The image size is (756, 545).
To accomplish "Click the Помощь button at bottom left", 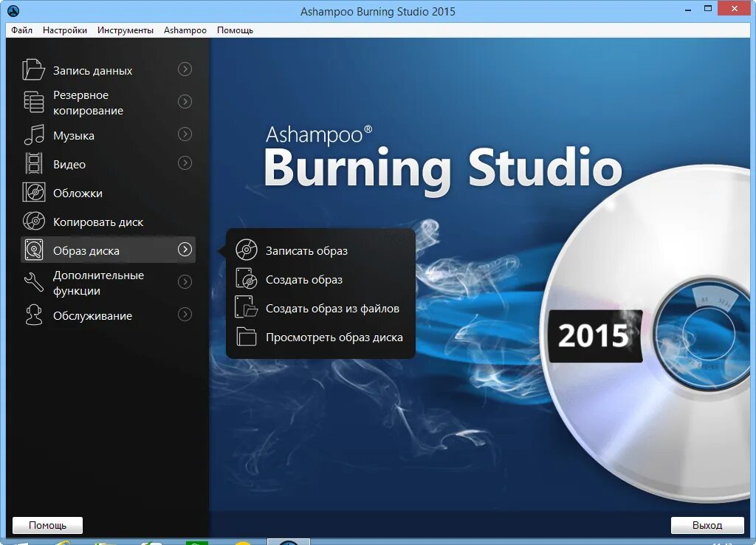I will (x=47, y=525).
